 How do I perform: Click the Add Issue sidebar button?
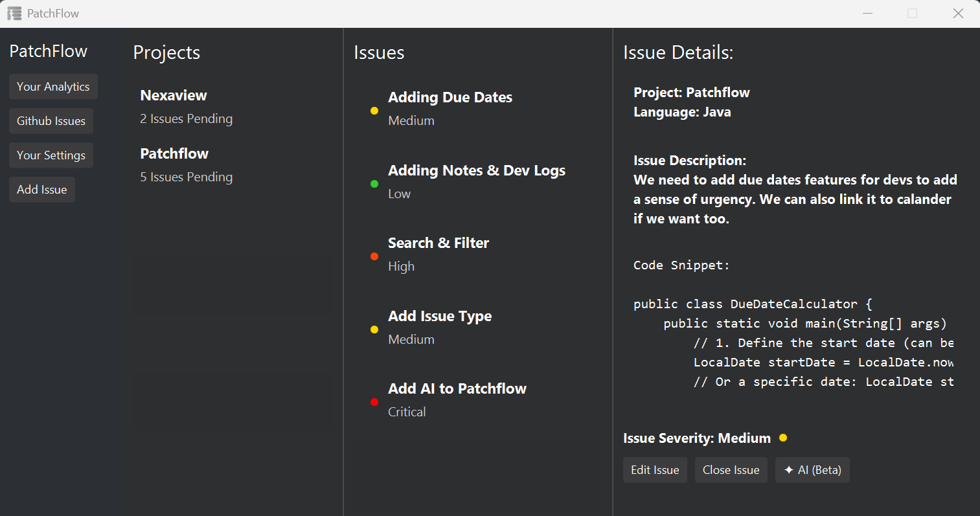pyautogui.click(x=42, y=190)
